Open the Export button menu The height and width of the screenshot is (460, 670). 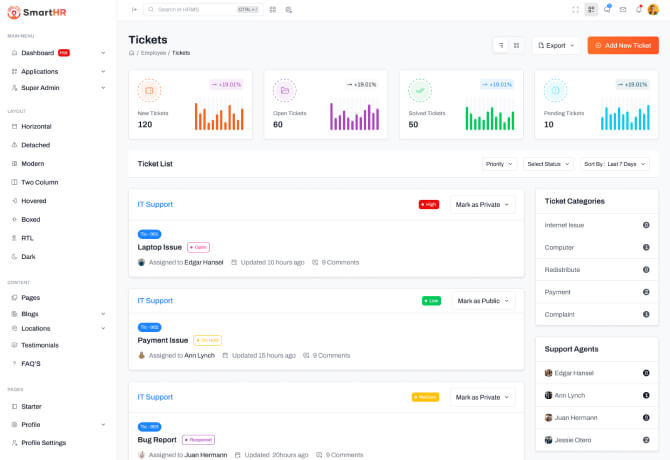click(555, 45)
